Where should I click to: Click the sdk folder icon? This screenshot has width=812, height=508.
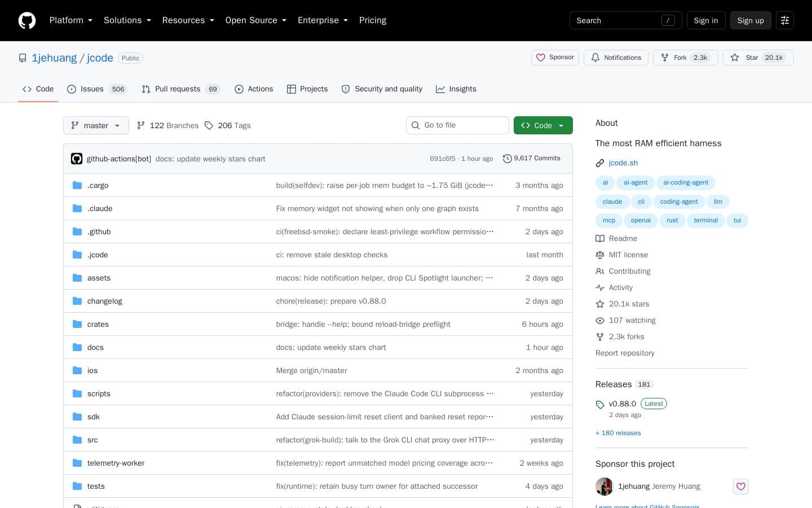tap(77, 417)
